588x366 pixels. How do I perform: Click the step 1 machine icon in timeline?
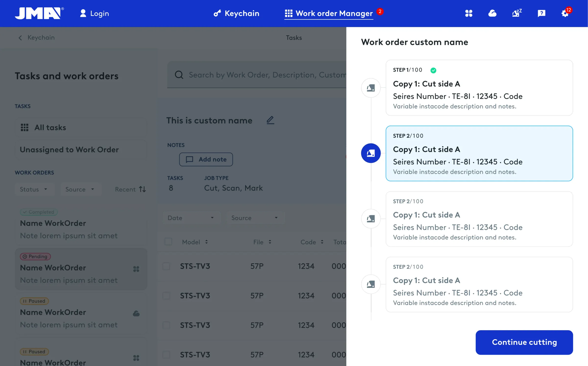coord(371,88)
